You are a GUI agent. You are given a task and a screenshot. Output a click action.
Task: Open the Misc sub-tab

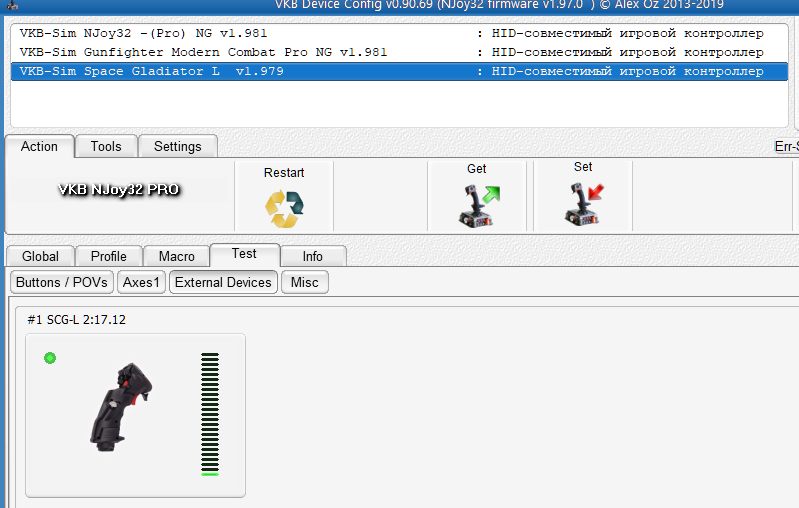(x=305, y=282)
